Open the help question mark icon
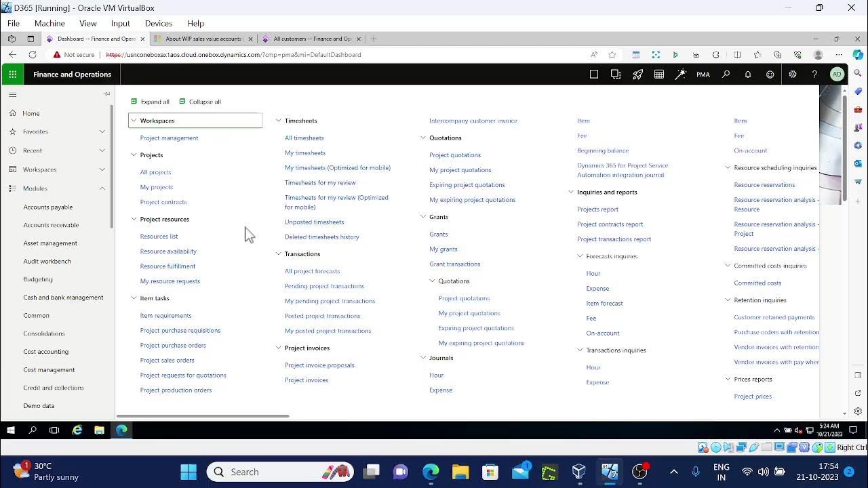The width and height of the screenshot is (868, 488). 814,75
